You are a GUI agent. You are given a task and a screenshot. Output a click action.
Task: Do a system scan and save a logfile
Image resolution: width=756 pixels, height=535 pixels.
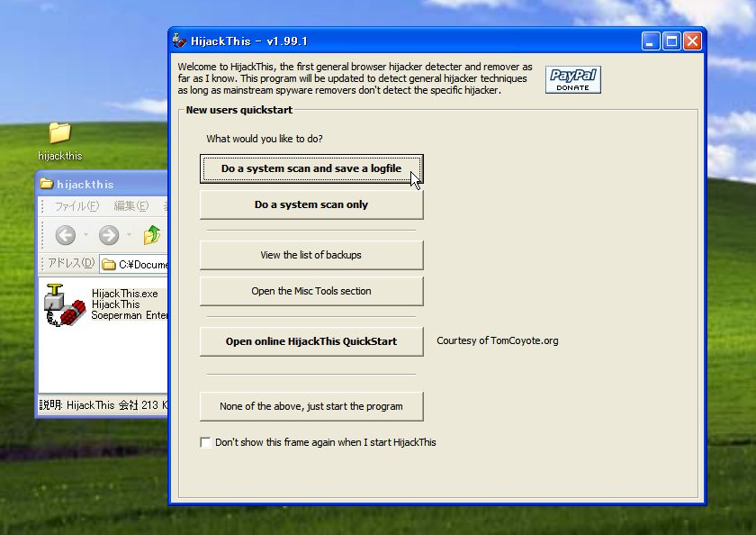(311, 168)
